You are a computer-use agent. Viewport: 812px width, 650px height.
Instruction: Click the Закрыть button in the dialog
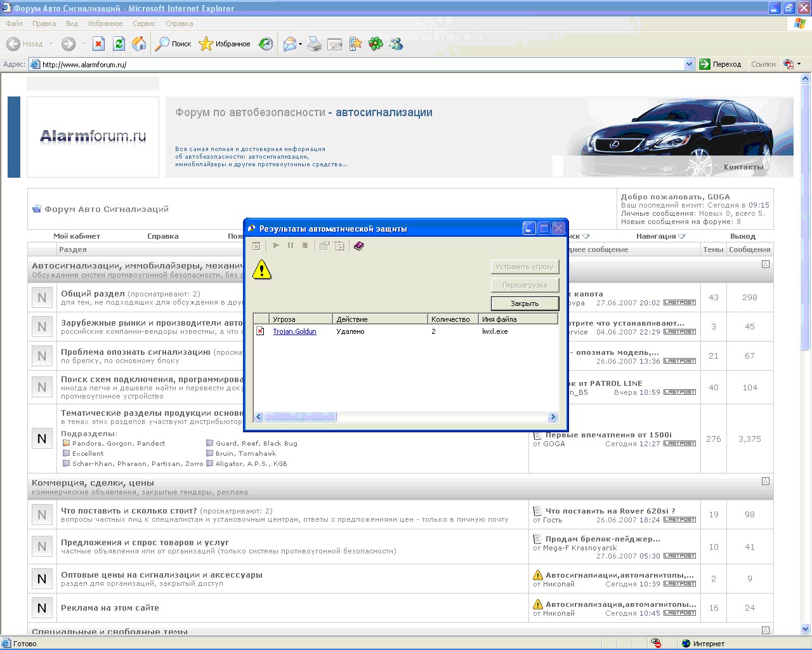click(x=525, y=303)
